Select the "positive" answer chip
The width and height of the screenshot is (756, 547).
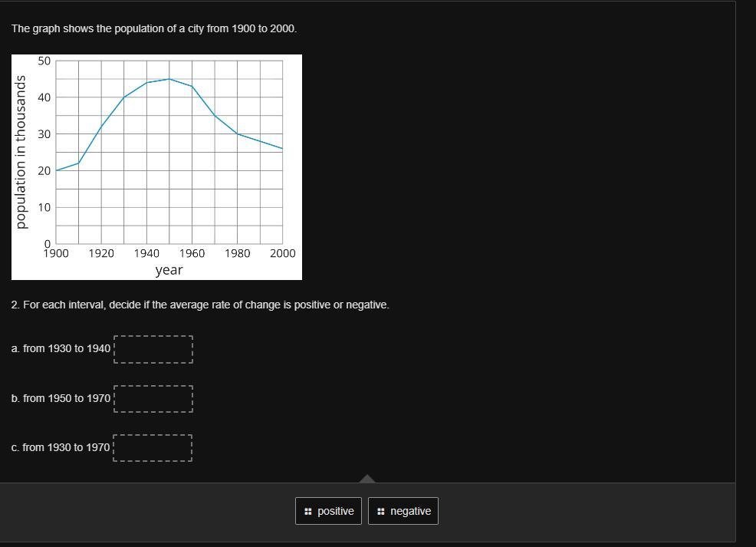328,511
